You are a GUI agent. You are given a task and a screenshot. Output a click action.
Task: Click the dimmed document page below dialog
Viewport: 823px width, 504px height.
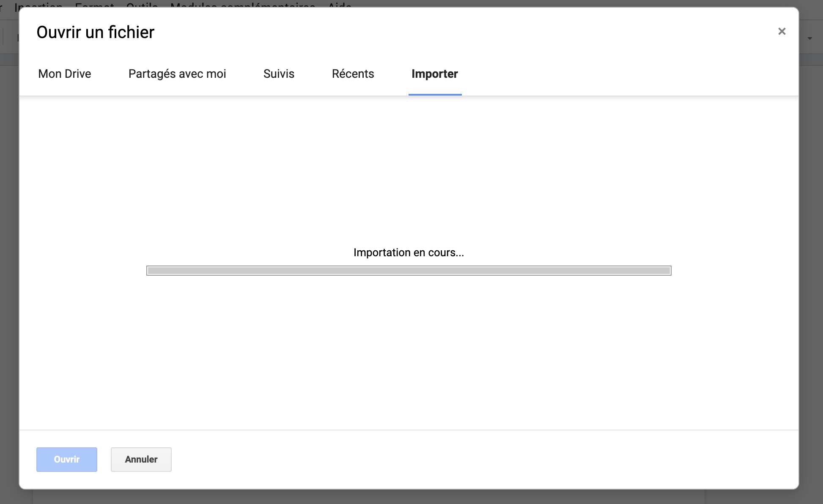pos(368,497)
